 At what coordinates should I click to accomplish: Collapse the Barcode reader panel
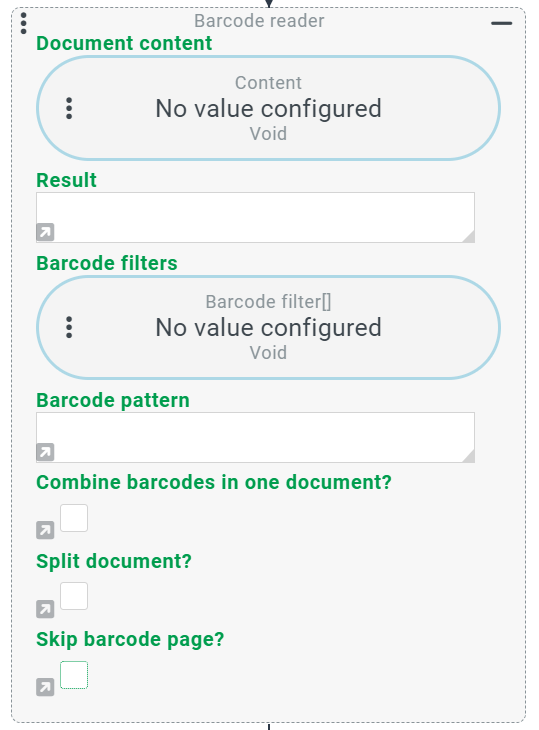click(502, 23)
